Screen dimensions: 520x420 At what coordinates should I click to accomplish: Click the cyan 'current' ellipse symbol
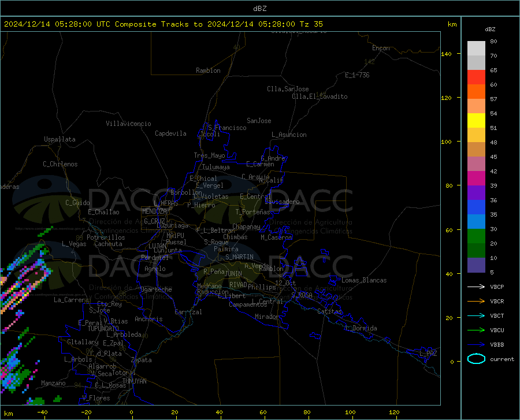point(476,359)
